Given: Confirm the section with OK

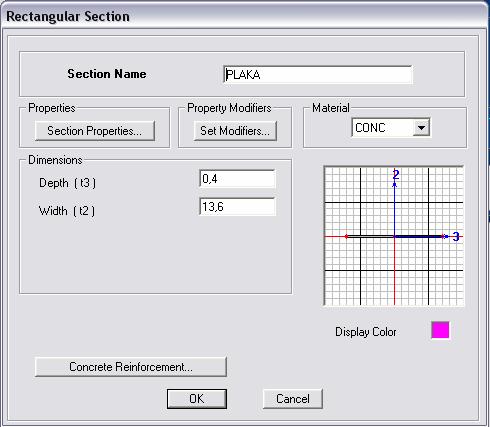Looking at the screenshot, I should (197, 399).
